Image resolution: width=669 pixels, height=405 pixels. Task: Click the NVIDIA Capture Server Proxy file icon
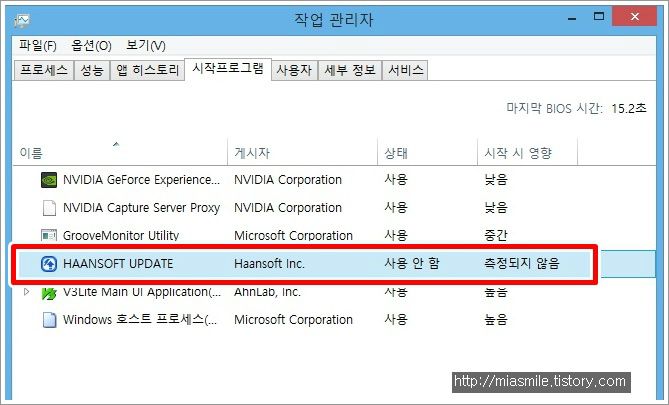pos(49,208)
